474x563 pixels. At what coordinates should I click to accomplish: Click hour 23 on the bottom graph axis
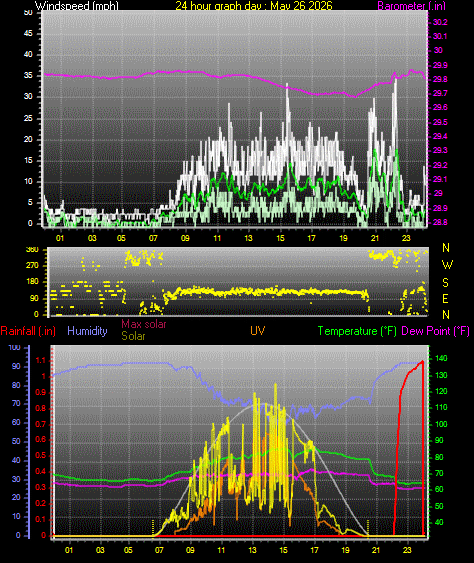[407, 550]
